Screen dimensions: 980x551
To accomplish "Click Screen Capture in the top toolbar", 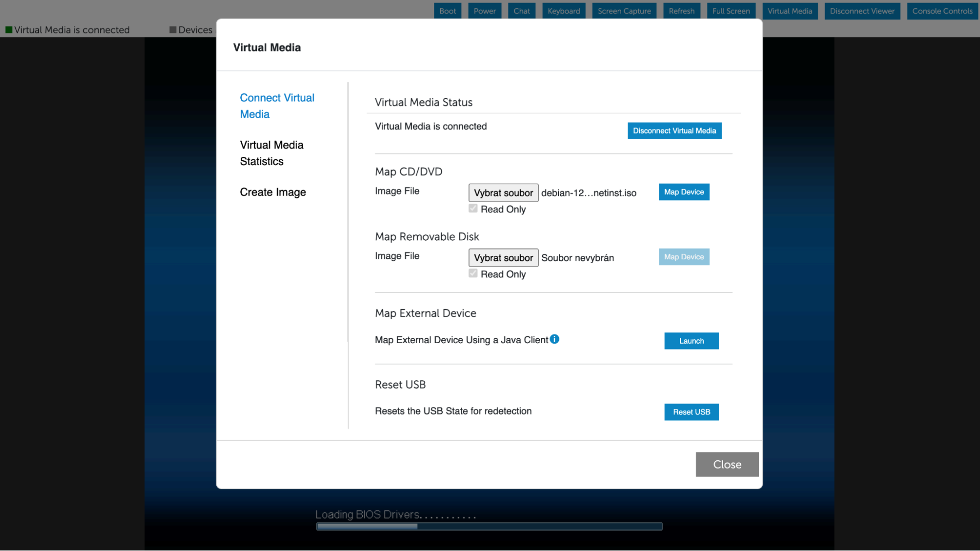I will pos(624,11).
